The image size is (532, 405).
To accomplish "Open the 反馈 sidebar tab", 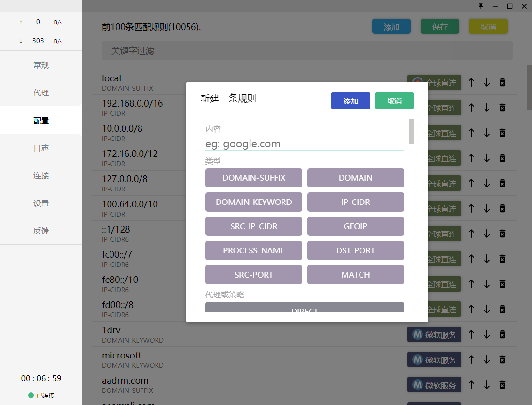I will click(x=41, y=231).
